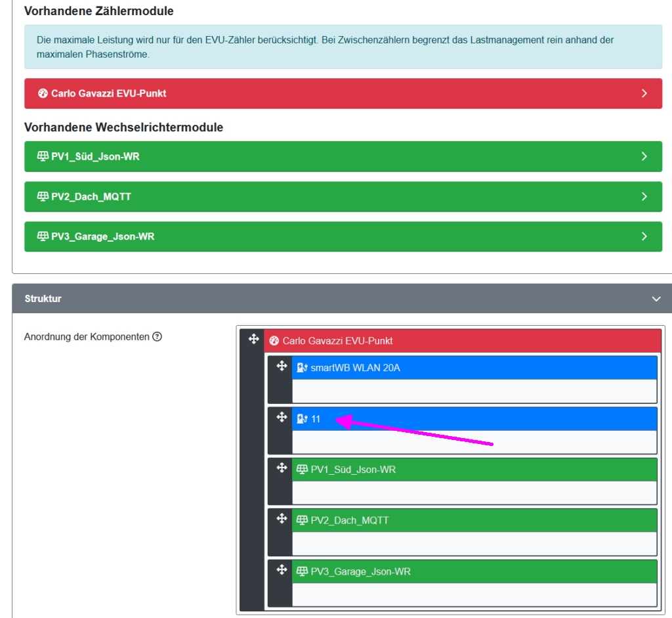Click the blue info notice about maximale Leistung
This screenshot has width=672, height=618.
tap(343, 47)
